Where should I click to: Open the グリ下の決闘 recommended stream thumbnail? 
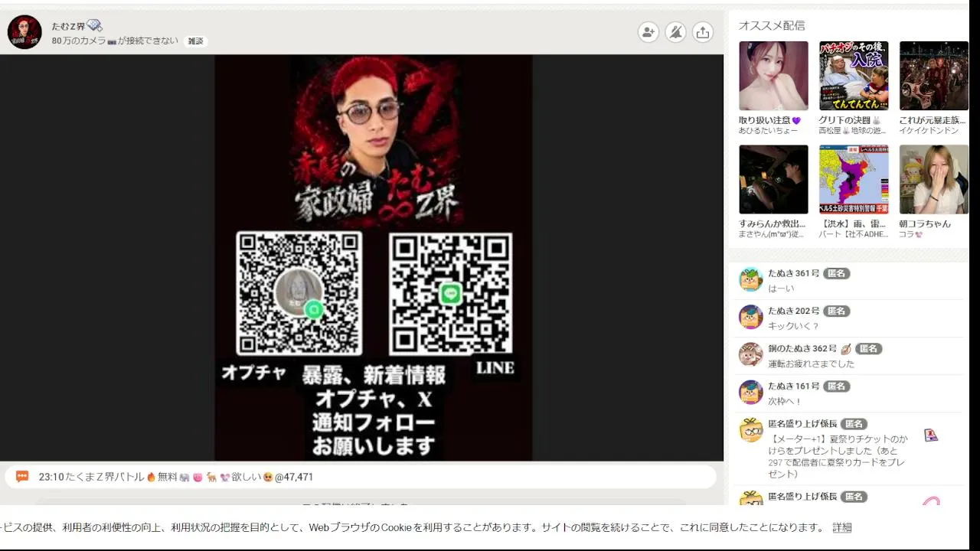[x=854, y=76]
